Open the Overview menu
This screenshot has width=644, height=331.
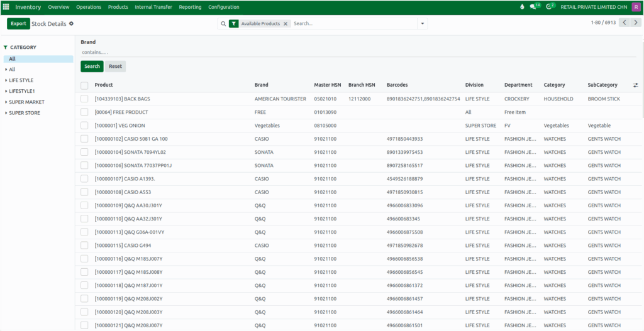coord(58,7)
